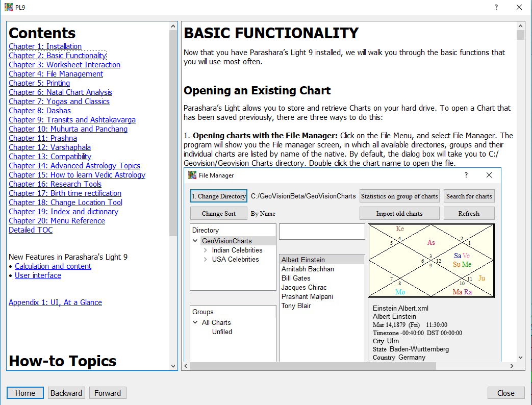This screenshot has height=405, width=532.
Task: Expand the USA Celebrities folder chevron
Action: point(205,259)
